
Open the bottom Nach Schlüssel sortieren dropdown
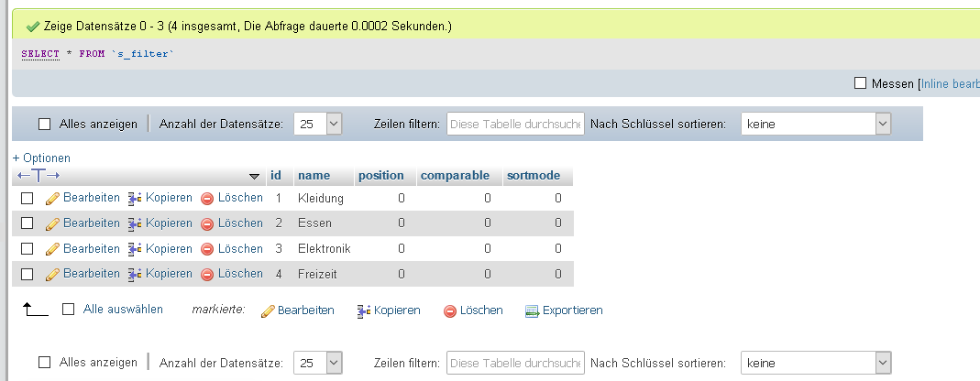pyautogui.click(x=816, y=363)
